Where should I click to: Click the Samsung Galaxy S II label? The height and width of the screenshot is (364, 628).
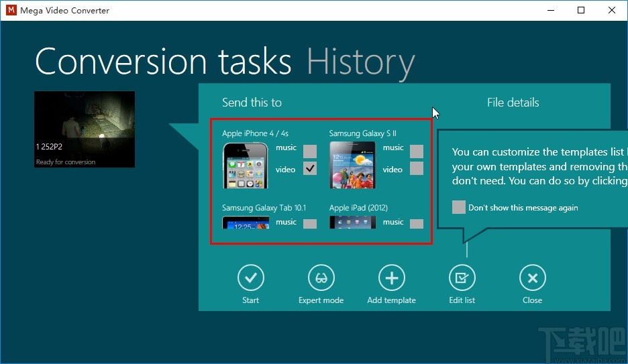[x=363, y=133]
